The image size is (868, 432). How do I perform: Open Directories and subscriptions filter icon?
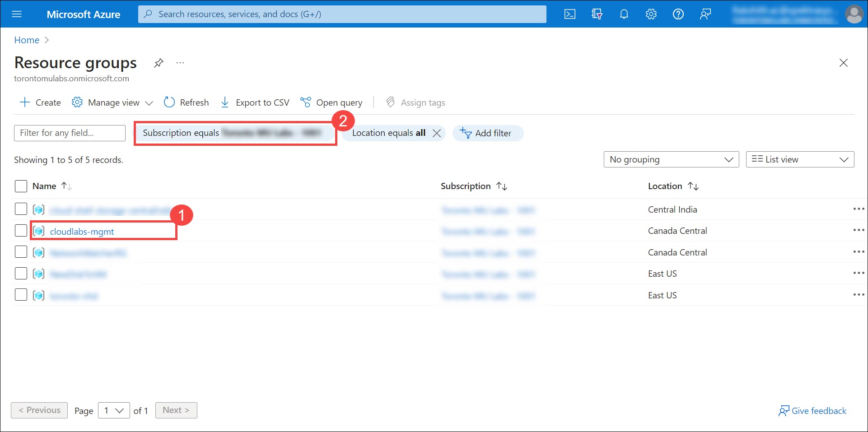[597, 14]
